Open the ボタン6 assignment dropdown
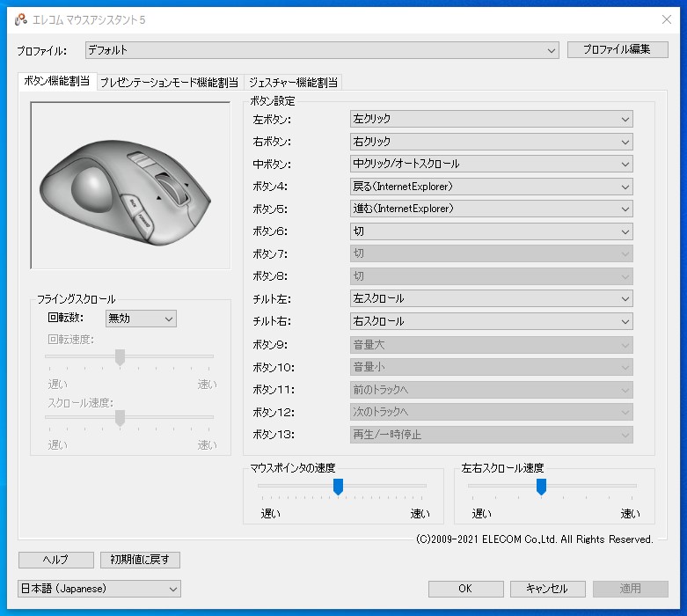The width and height of the screenshot is (687, 616). click(x=491, y=231)
